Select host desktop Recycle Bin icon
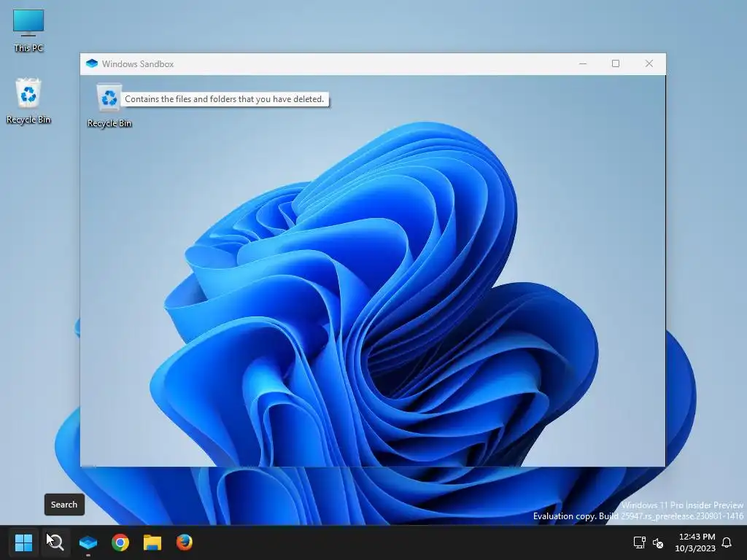Screen dimensions: 747x560 click(x=28, y=101)
